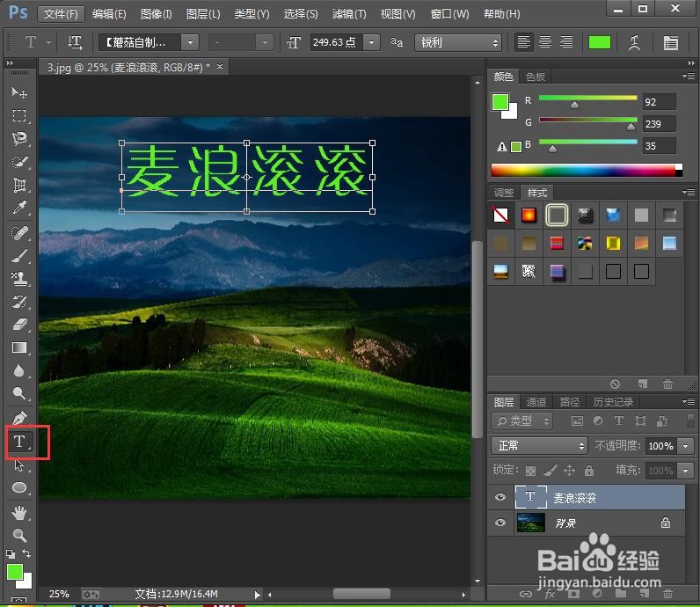Image resolution: width=700 pixels, height=607 pixels.
Task: Toggle lock transparent pixels
Action: click(x=530, y=471)
